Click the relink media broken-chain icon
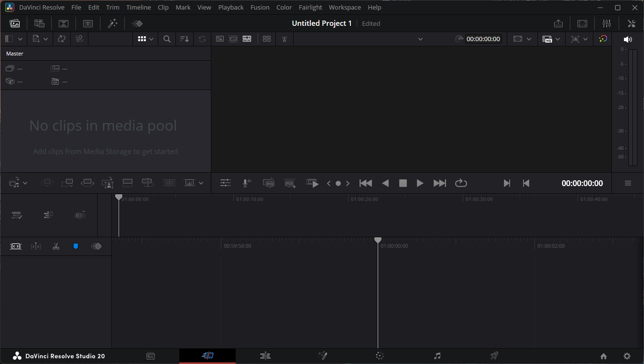Image resolution: width=644 pixels, height=364 pixels. click(x=79, y=39)
